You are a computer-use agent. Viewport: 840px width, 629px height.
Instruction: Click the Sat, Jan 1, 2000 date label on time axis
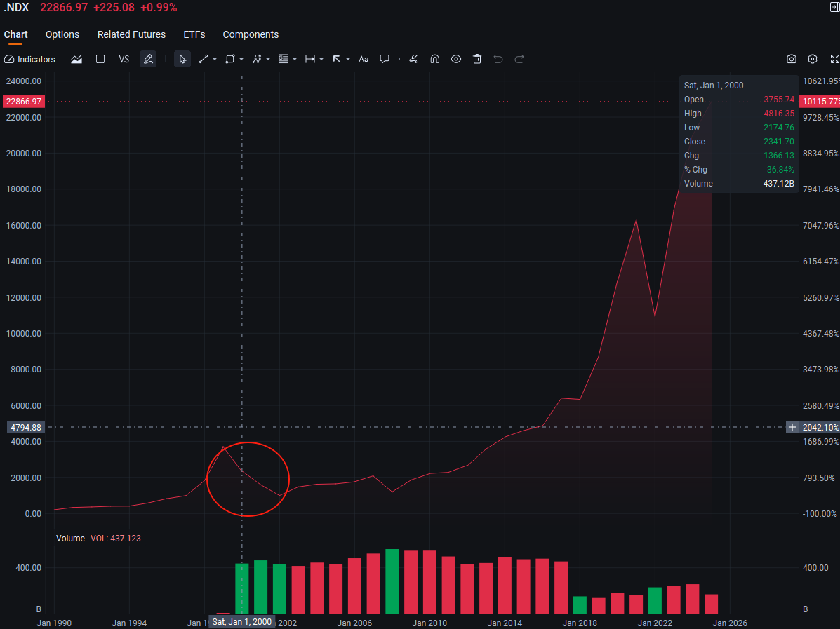241,622
